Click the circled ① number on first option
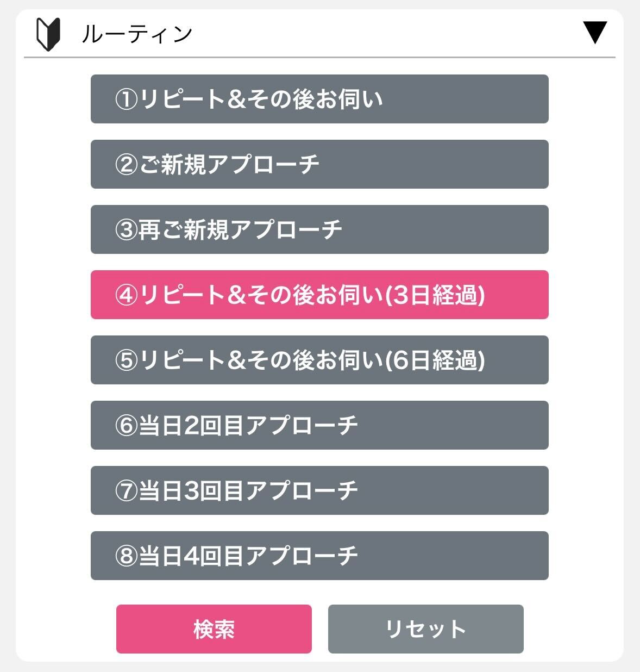The width and height of the screenshot is (640, 672). pos(126,99)
